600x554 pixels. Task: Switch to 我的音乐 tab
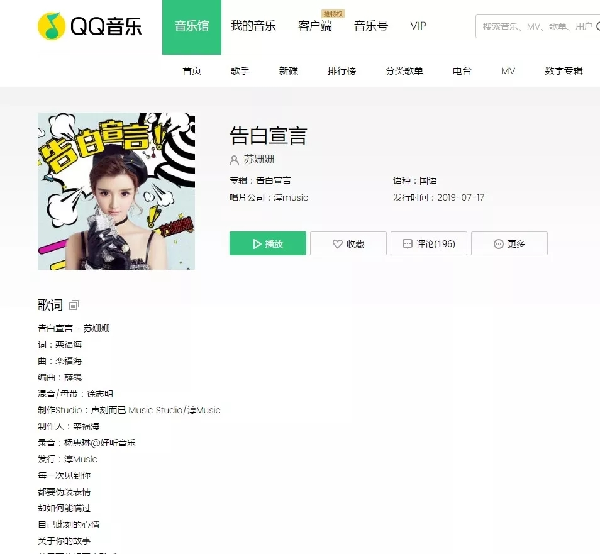click(x=253, y=26)
